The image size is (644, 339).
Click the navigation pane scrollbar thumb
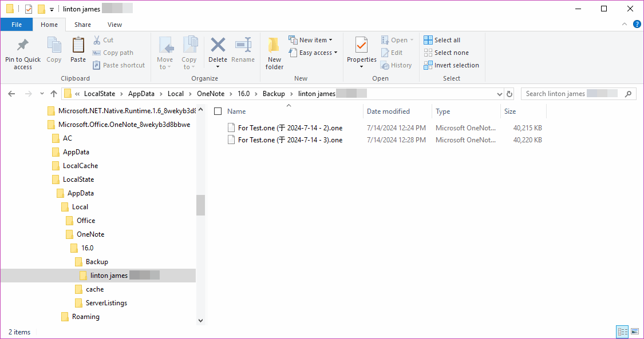[200, 205]
